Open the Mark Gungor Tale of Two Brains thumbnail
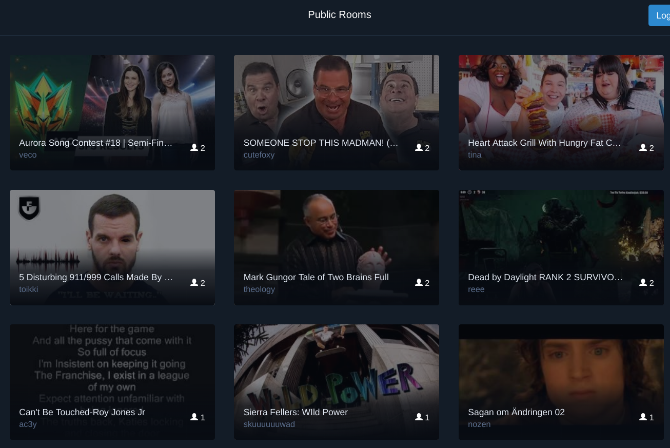This screenshot has height=448, width=670. point(336,247)
